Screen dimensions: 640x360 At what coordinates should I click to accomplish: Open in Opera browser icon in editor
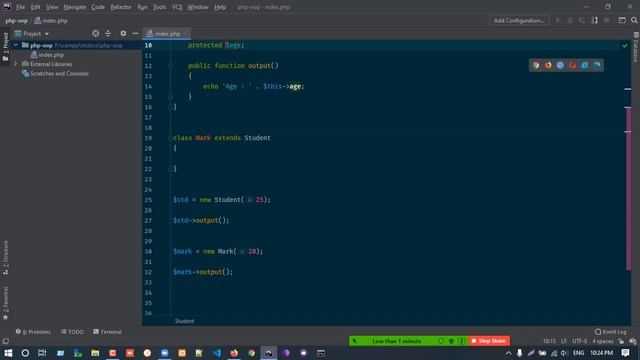click(x=573, y=65)
